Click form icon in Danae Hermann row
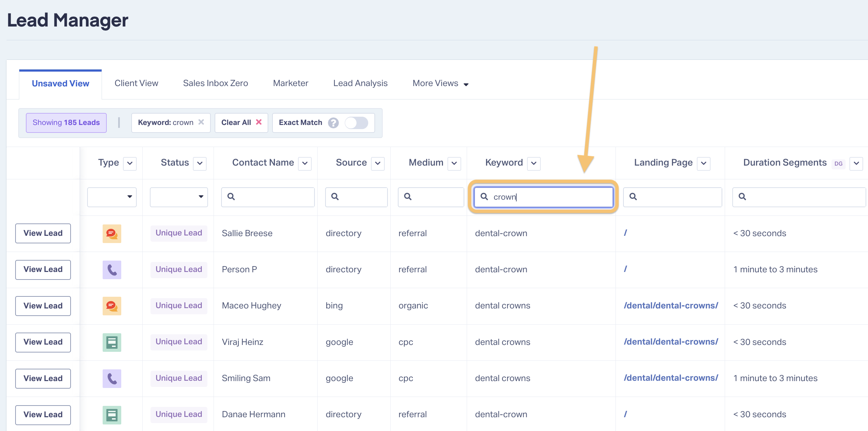This screenshot has height=431, width=868. coord(112,414)
